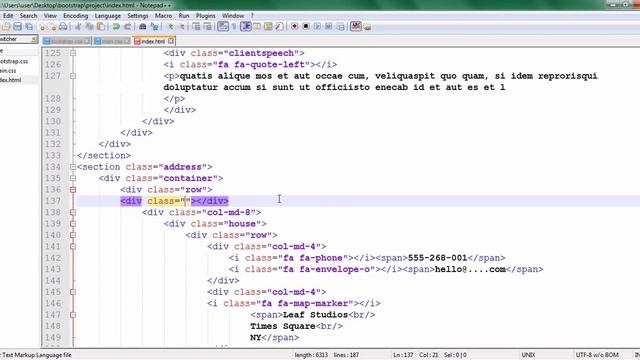Open the Search menu
The image size is (640, 360).
pos(29,16)
